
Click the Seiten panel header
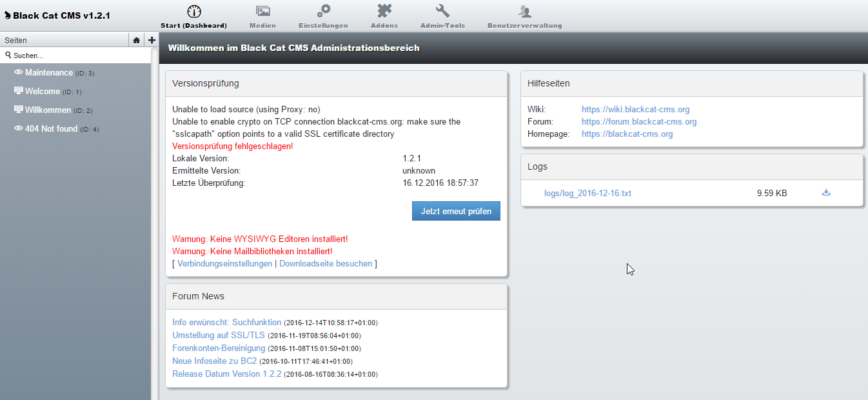tap(64, 40)
